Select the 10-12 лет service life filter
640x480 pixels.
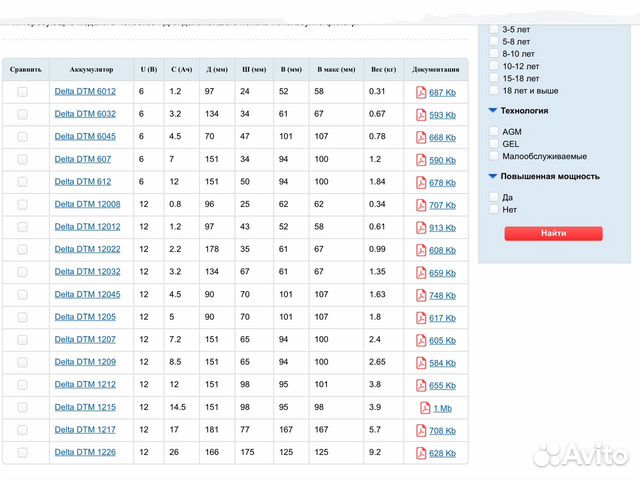tap(494, 66)
